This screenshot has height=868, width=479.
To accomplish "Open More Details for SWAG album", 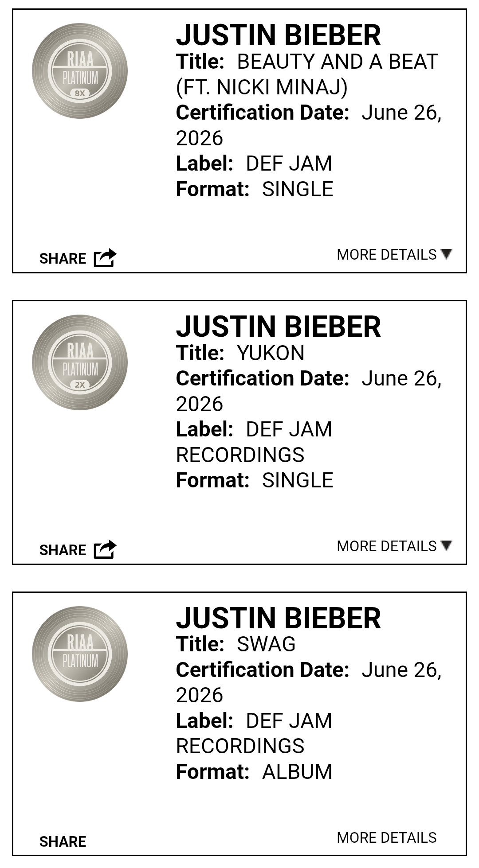I will click(387, 837).
